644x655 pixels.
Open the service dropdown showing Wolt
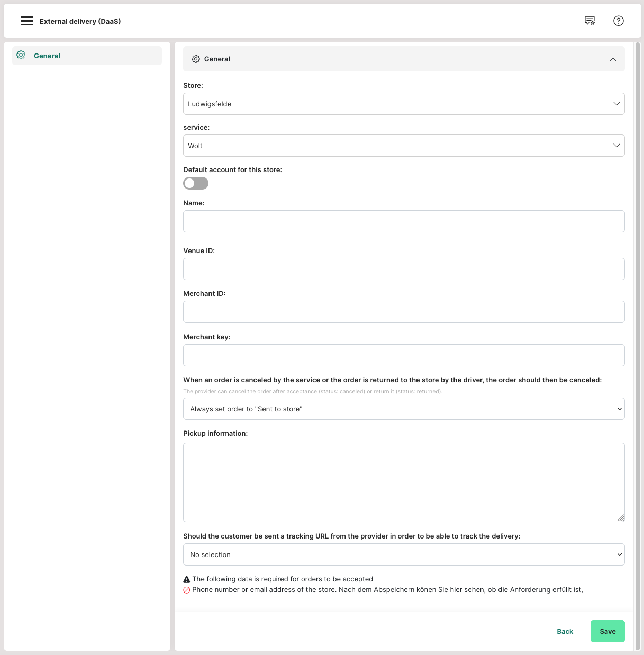pos(403,146)
